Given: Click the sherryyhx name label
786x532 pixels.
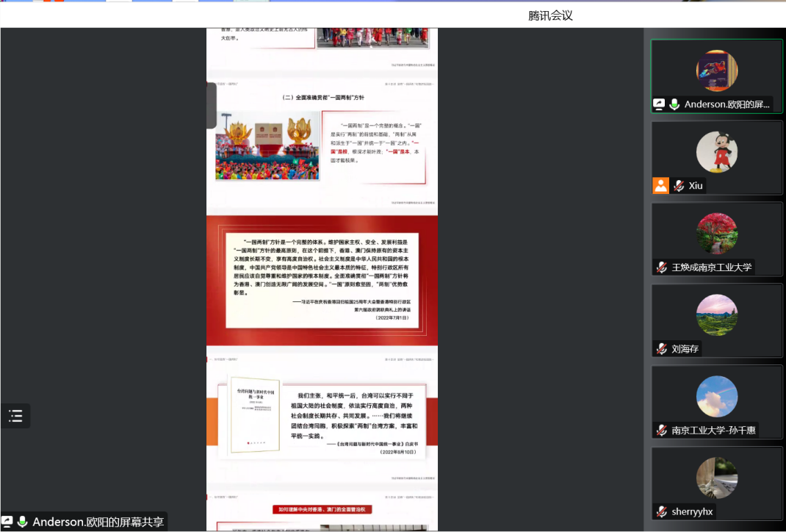Looking at the screenshot, I should click(692, 511).
